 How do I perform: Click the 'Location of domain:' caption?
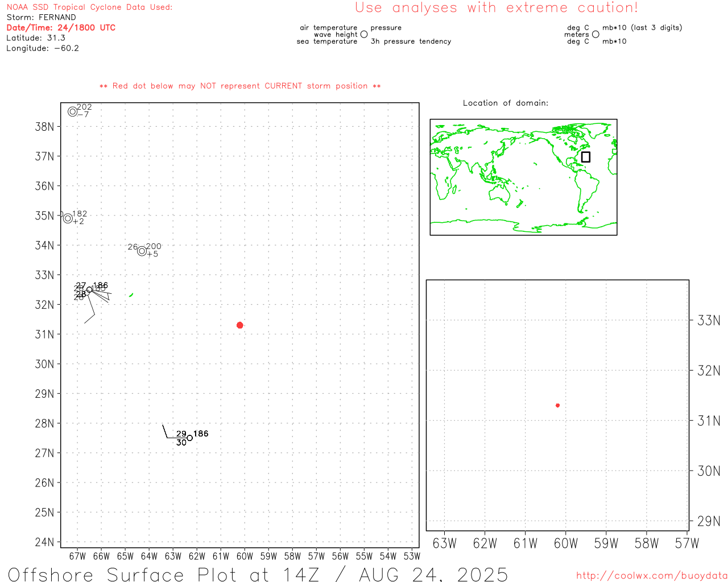(x=506, y=103)
